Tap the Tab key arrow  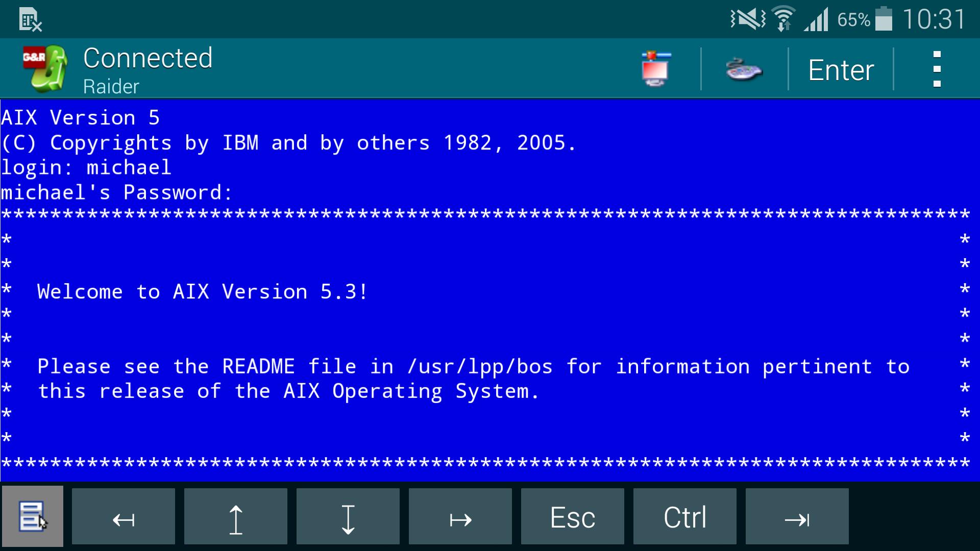tap(797, 516)
